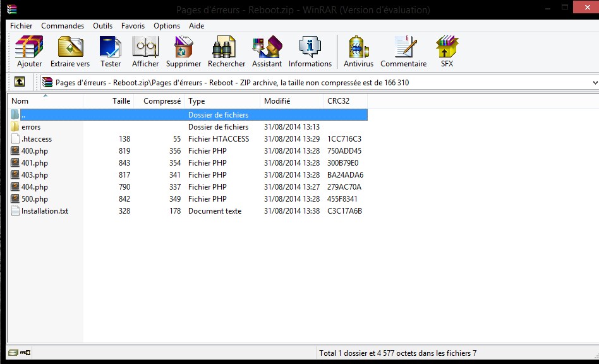Click CRC32 value 279AC70A
Viewport: 599px width, 364px height.
pos(344,187)
